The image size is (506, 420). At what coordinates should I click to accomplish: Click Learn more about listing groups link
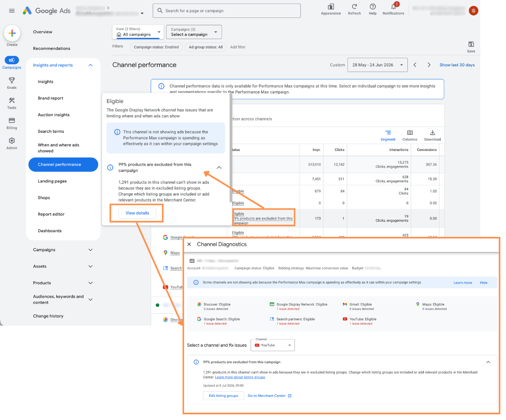tap(240, 377)
